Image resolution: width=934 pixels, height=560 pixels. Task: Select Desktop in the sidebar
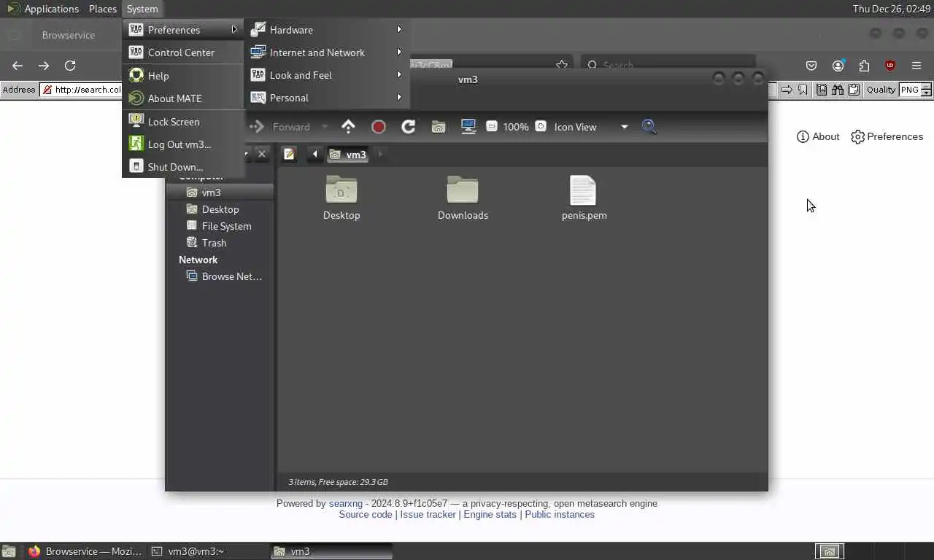click(220, 209)
